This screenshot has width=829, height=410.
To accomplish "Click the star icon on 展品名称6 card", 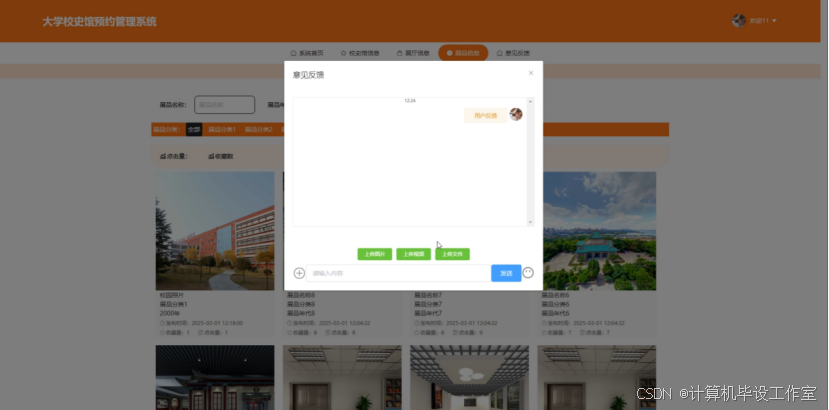I will pos(545,333).
